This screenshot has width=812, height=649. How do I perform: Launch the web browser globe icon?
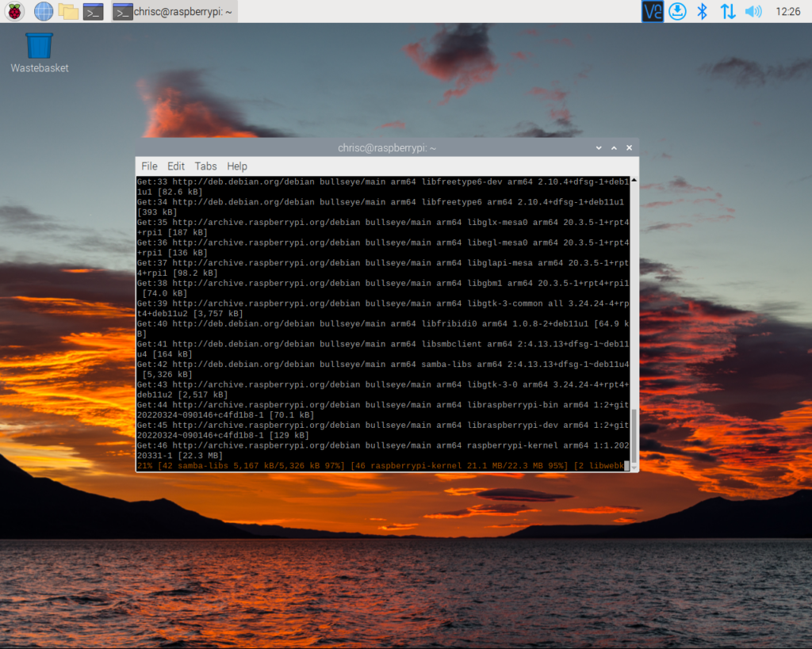tap(44, 11)
